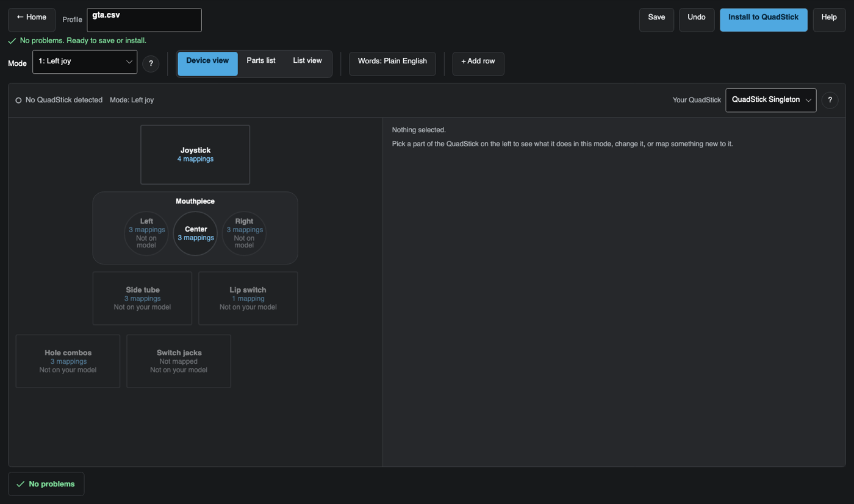Open the Mode dropdown showing 1: Left joy
This screenshot has height=504, width=854.
pyautogui.click(x=85, y=62)
